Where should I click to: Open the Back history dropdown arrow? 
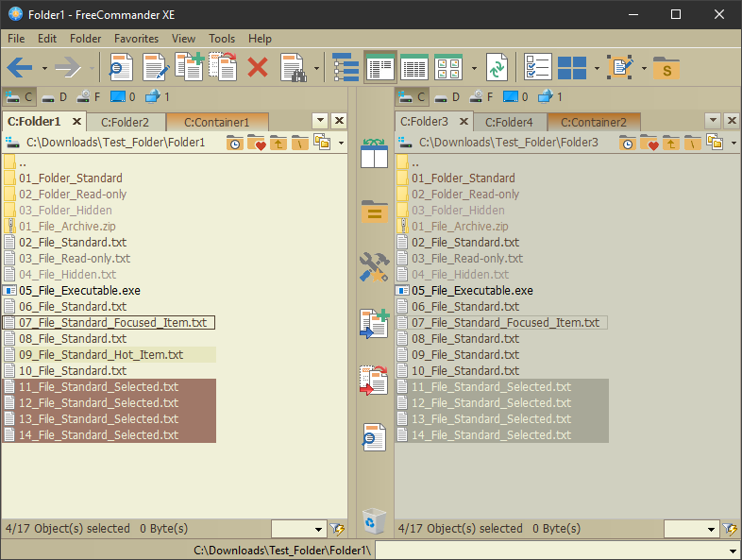coord(44,68)
